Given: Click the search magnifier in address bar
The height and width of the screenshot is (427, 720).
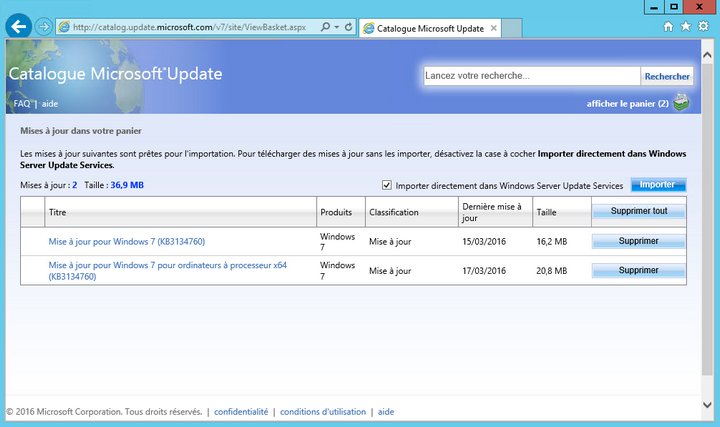Looking at the screenshot, I should pyautogui.click(x=325, y=27).
